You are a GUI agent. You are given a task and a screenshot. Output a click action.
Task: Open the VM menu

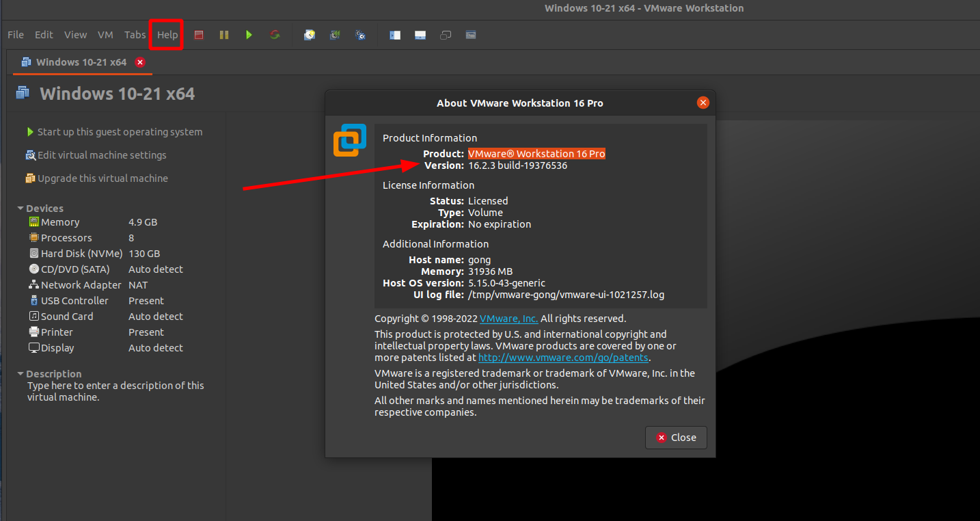point(105,35)
